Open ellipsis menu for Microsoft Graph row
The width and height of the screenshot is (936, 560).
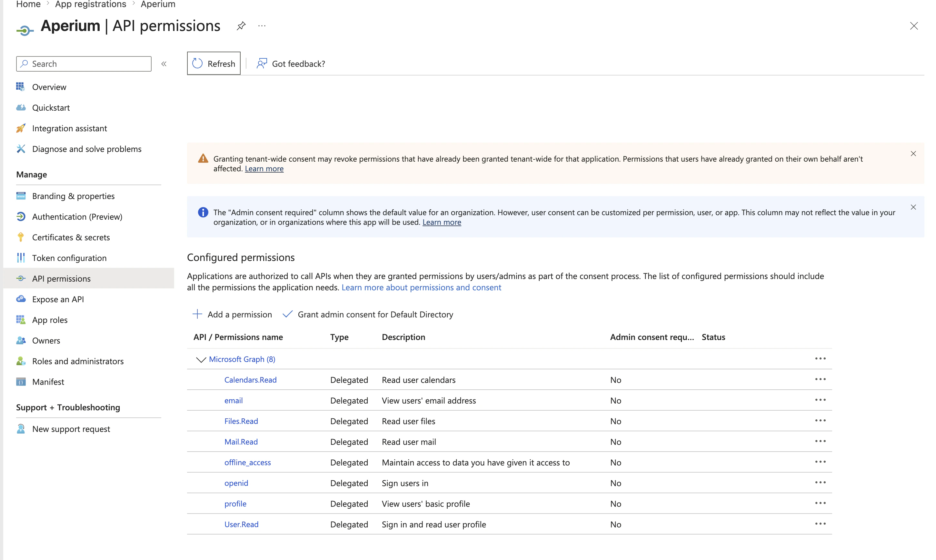point(820,358)
